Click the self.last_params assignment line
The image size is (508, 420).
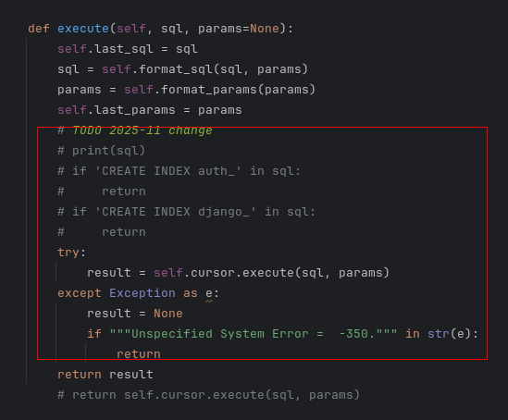149,110
